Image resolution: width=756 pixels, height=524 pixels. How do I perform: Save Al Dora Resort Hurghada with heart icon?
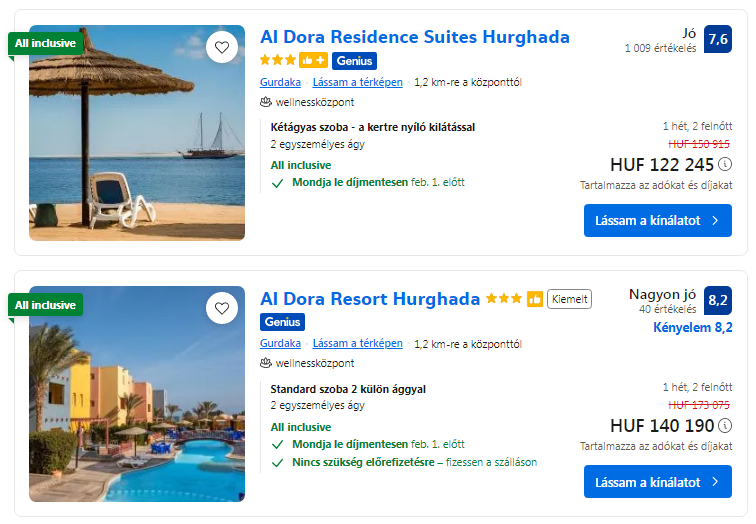(221, 308)
